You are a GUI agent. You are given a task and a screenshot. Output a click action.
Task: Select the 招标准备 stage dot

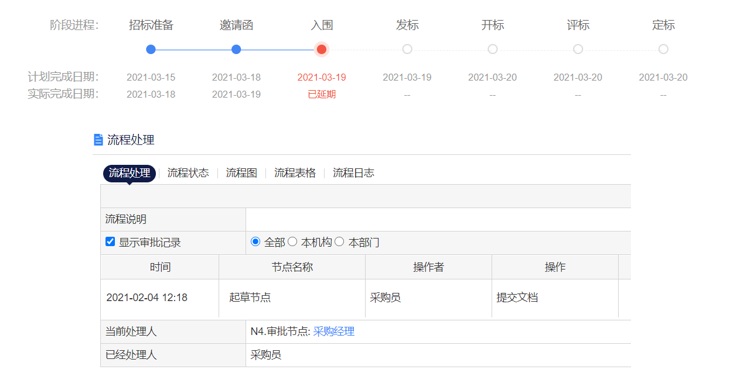pos(150,49)
